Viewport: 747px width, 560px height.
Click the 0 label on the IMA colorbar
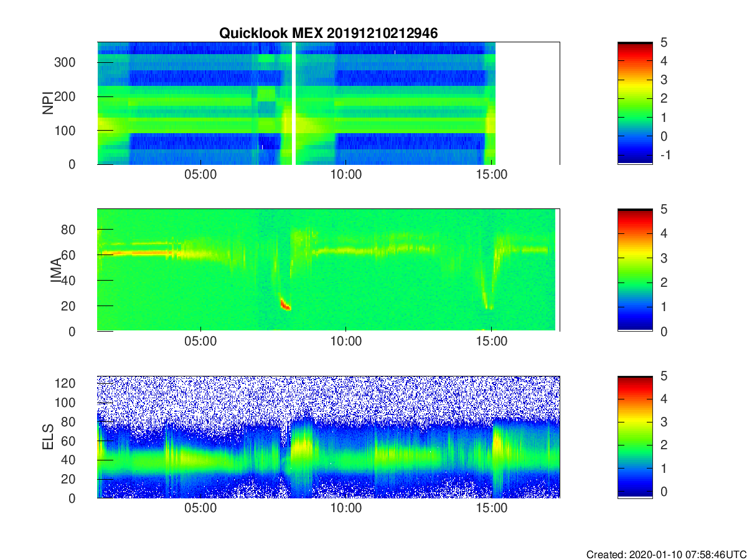664,332
